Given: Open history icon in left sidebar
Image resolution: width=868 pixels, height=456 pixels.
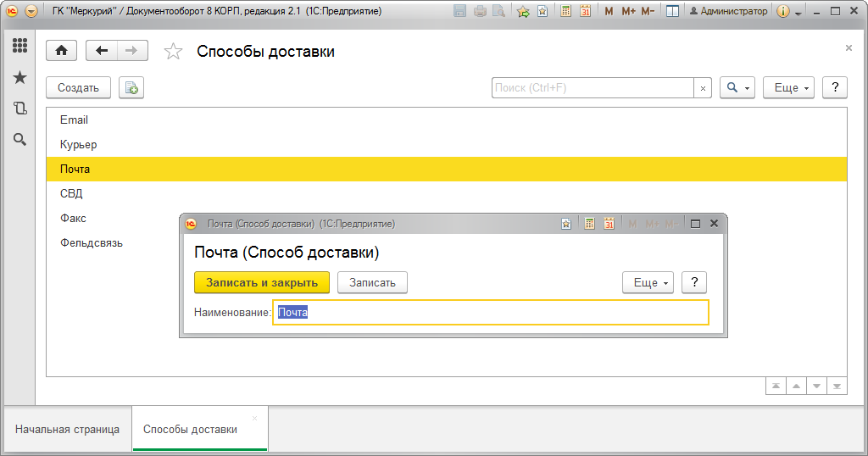Looking at the screenshot, I should pyautogui.click(x=20, y=108).
